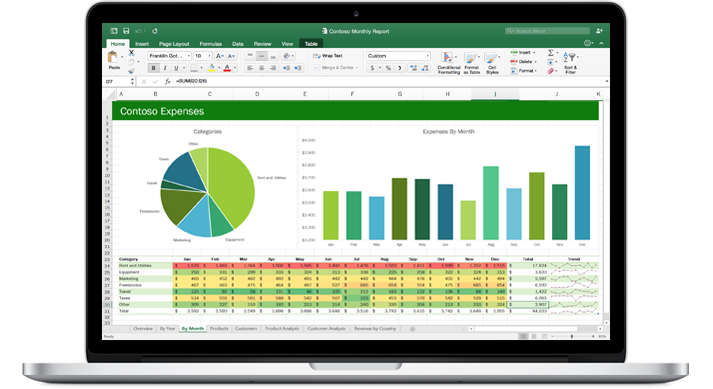Cut selection with the scissors icon

(131, 53)
